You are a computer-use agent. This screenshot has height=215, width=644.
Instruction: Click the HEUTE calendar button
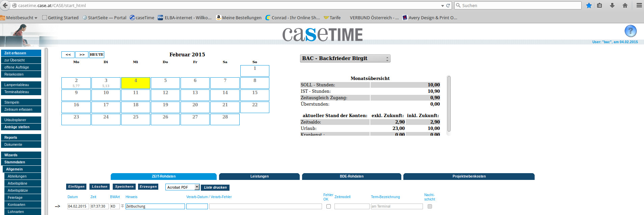point(97,55)
